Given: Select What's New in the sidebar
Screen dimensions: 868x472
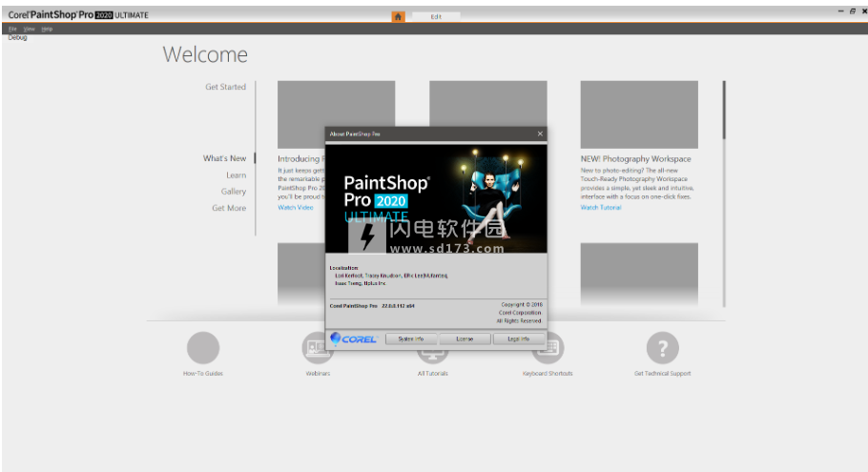Looking at the screenshot, I should coord(224,158).
